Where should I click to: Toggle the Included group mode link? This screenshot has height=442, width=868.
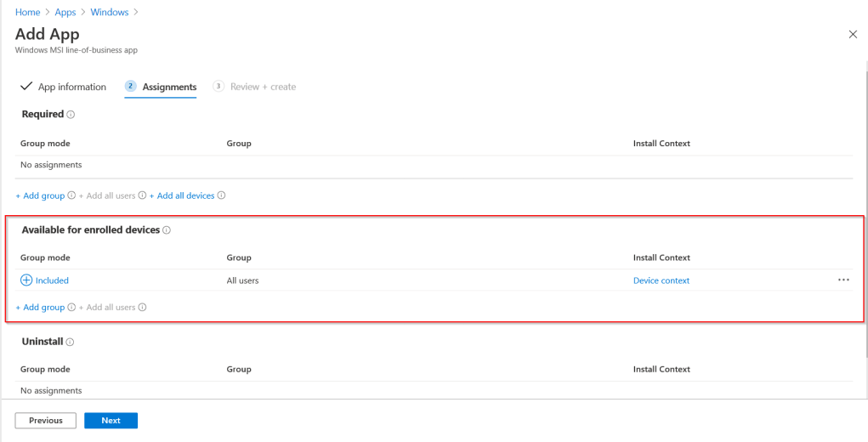[52, 280]
